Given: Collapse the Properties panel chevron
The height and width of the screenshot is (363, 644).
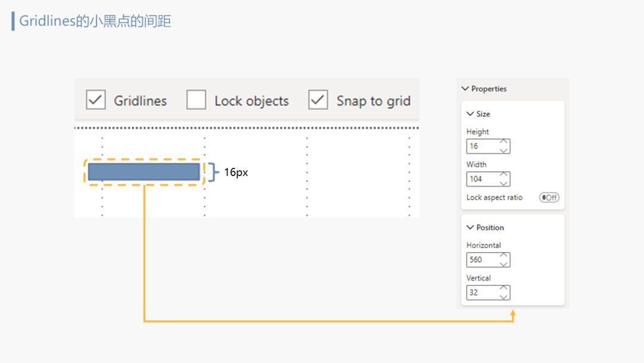Looking at the screenshot, I should pyautogui.click(x=465, y=89).
